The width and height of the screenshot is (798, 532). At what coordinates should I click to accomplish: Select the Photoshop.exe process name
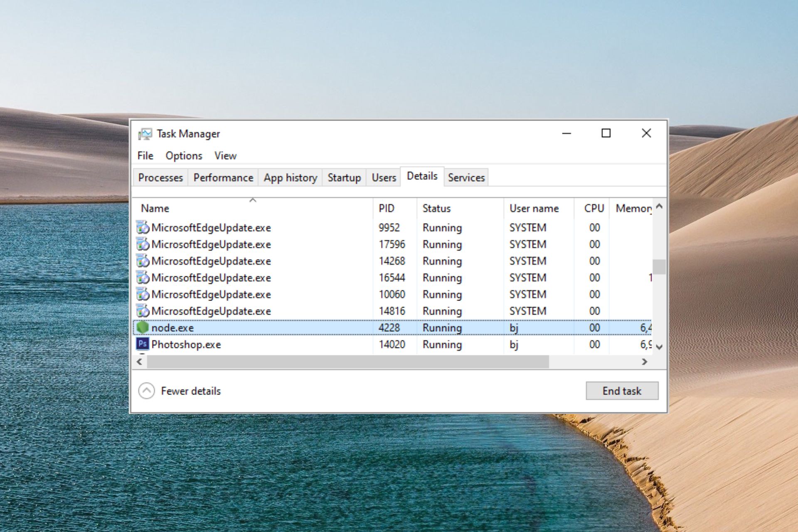click(x=186, y=345)
